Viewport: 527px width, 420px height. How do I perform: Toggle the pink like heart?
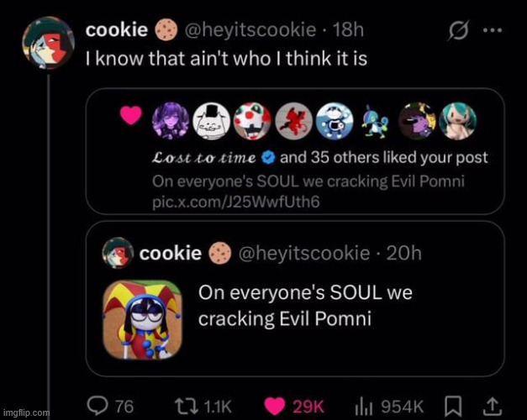coord(274,406)
